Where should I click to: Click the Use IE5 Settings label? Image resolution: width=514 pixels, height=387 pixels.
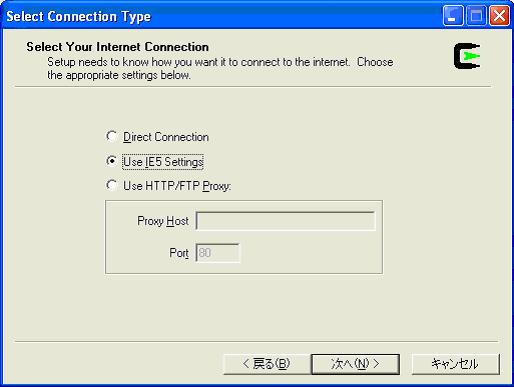[163, 162]
